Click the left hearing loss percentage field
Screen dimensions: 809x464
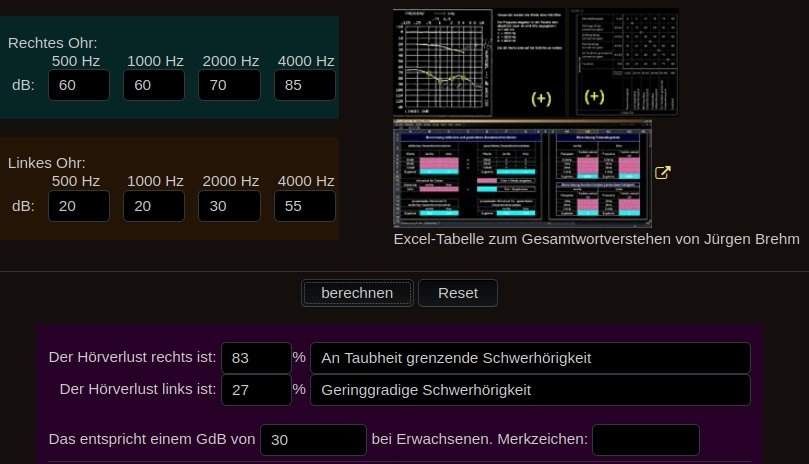(255, 390)
